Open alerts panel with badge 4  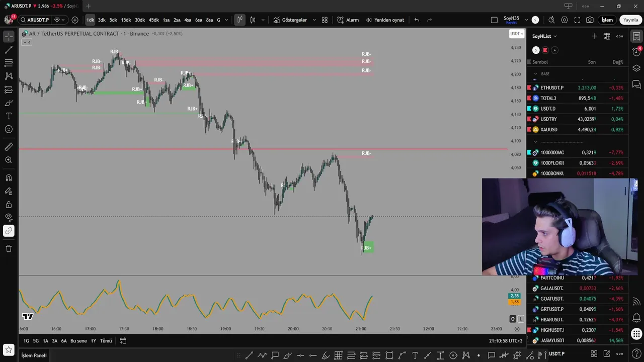pos(636,52)
